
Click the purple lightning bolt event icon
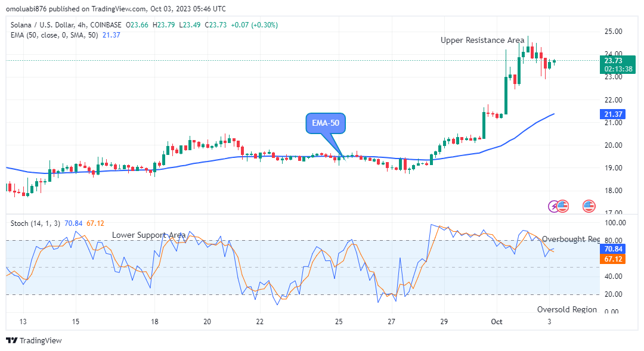point(555,206)
